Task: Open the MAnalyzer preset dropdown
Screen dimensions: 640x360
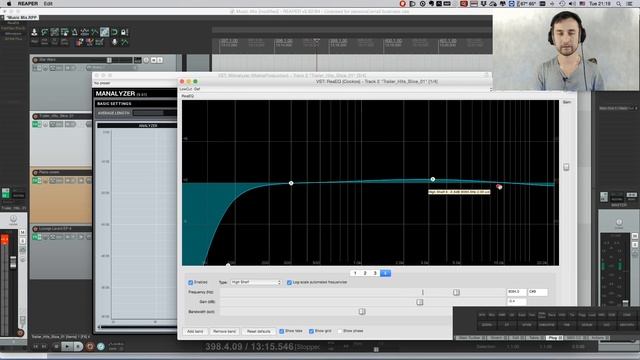Action: coord(135,83)
